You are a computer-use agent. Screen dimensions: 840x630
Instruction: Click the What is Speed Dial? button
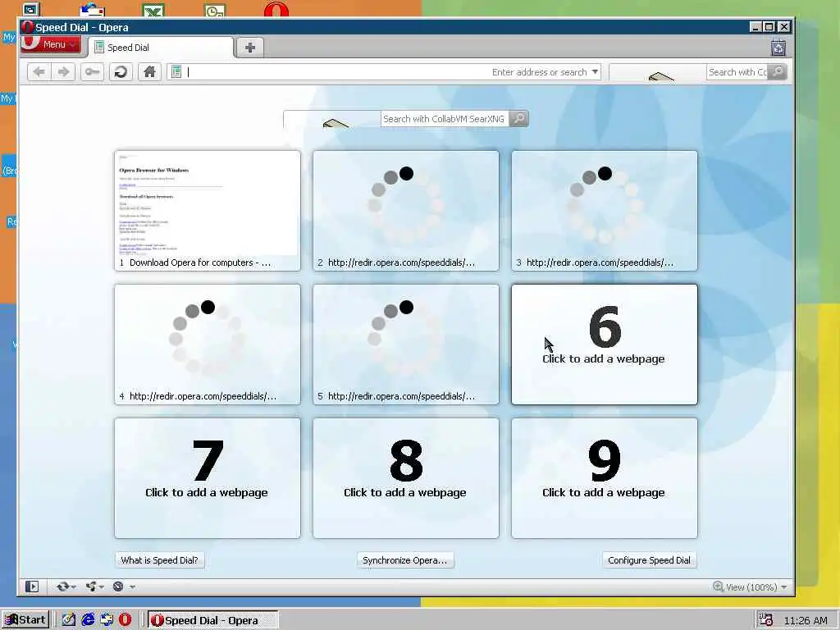[x=160, y=560]
